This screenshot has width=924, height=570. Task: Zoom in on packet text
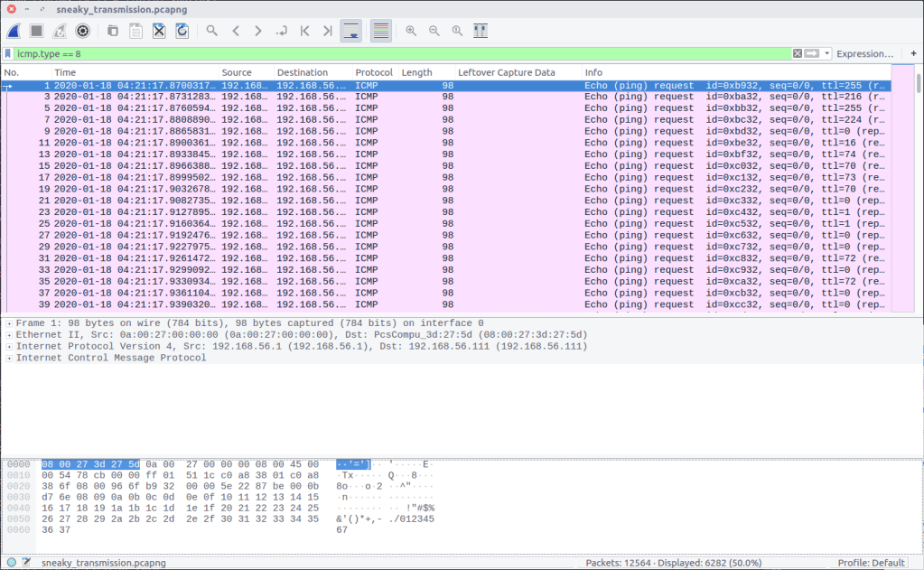click(411, 31)
